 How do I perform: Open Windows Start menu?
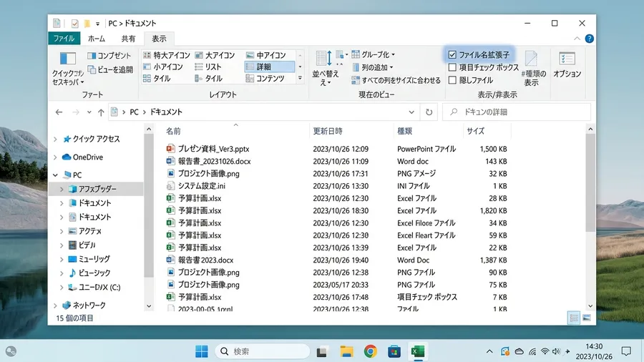[201, 351]
